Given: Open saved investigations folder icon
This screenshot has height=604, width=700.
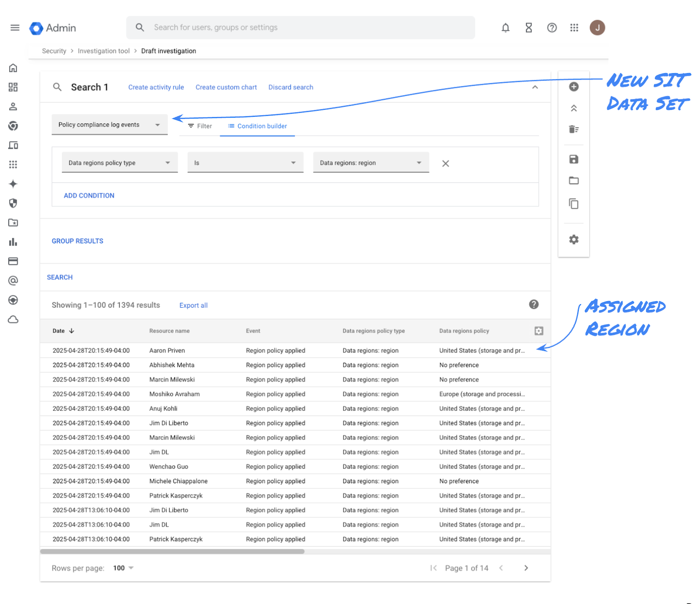Looking at the screenshot, I should click(574, 181).
